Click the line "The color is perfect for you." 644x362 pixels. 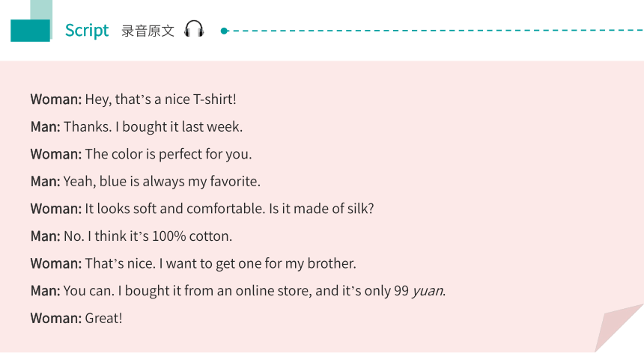click(168, 154)
